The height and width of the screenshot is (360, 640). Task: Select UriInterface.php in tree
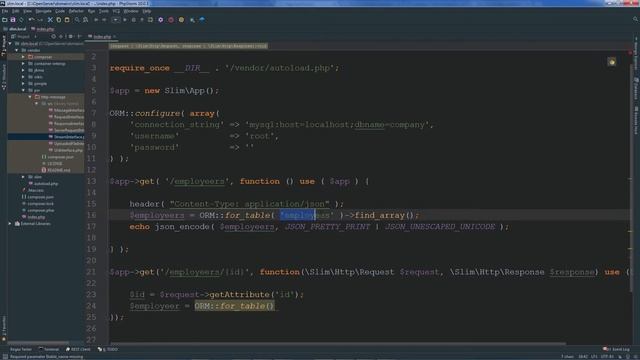(x=65, y=150)
